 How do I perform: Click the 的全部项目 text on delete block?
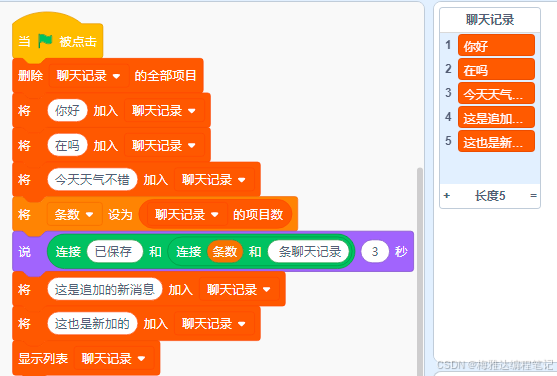coord(165,76)
